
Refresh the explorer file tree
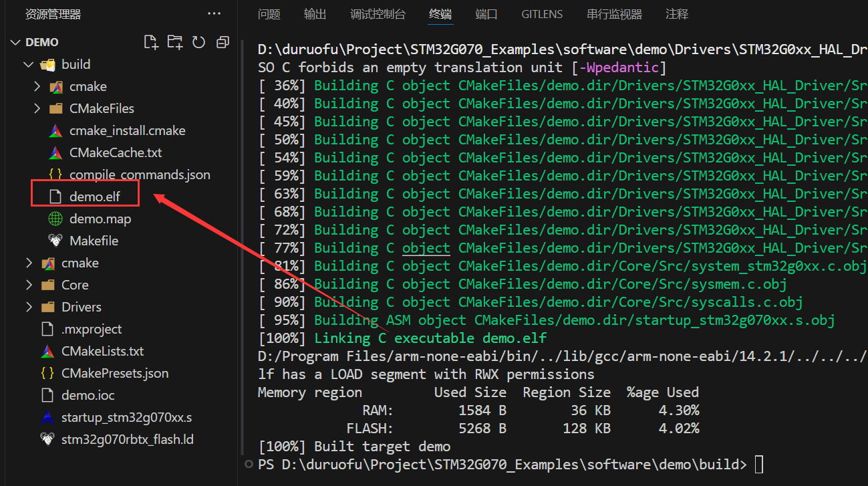pyautogui.click(x=198, y=42)
